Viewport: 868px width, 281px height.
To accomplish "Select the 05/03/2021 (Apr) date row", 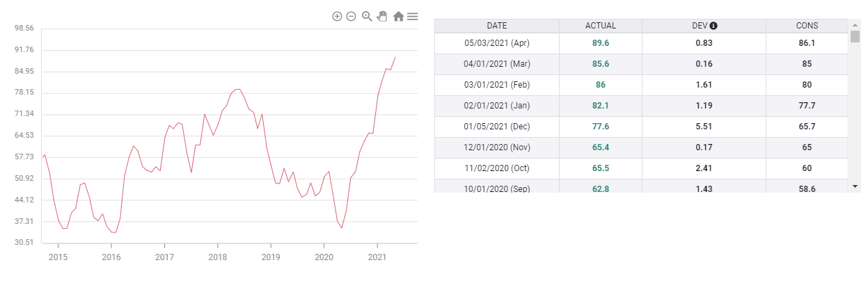I will coord(497,43).
